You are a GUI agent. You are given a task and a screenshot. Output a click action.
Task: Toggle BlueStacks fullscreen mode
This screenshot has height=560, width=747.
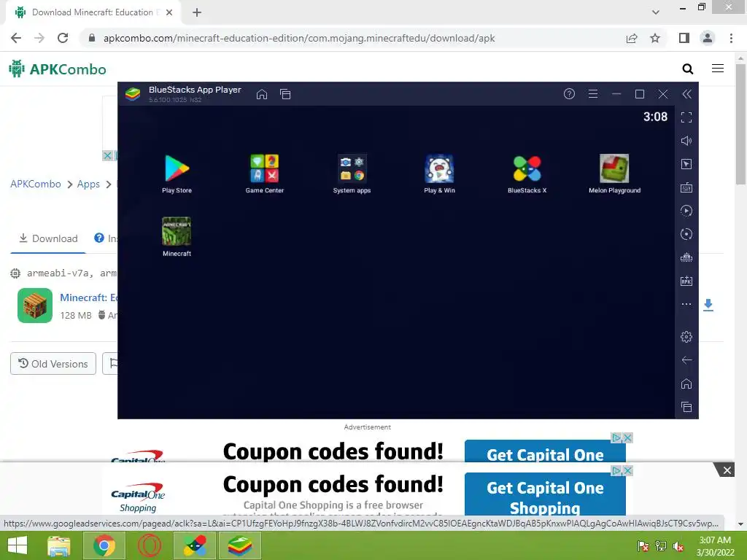[686, 117]
